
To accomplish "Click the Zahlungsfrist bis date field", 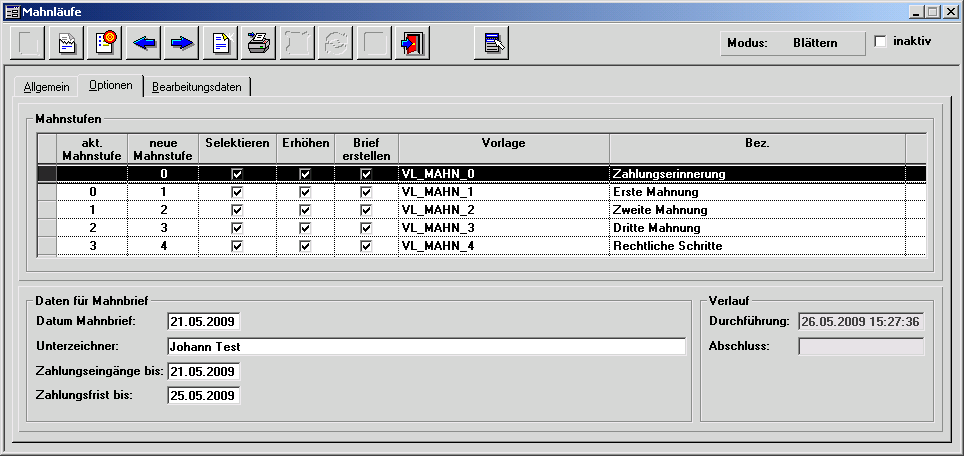I will point(204,395).
